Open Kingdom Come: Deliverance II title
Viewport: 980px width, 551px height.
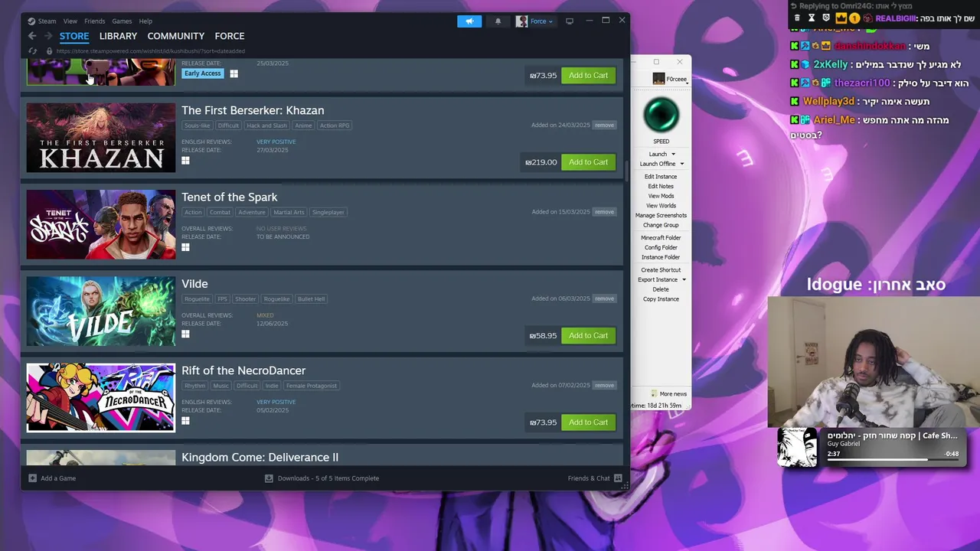pos(260,457)
